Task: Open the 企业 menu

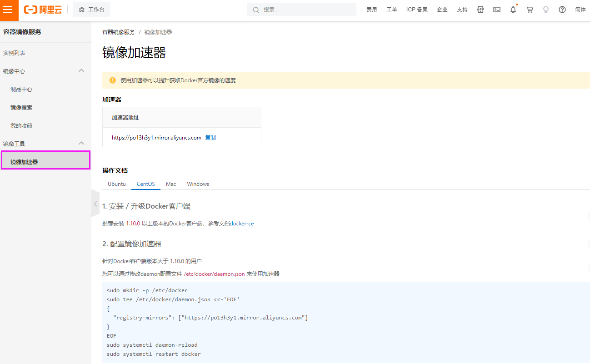Action: click(x=442, y=10)
